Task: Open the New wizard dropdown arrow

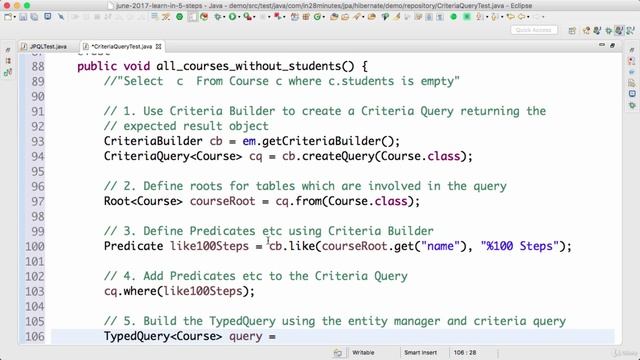Action: tap(15, 17)
